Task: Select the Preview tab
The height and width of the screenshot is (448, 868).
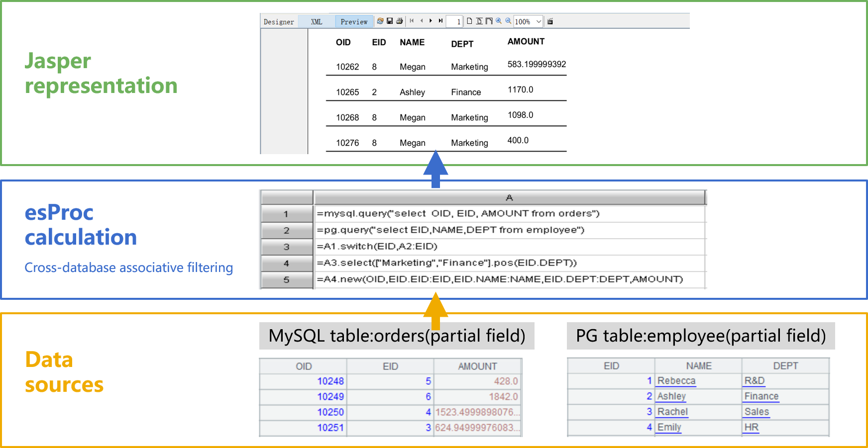Action: coord(354,21)
